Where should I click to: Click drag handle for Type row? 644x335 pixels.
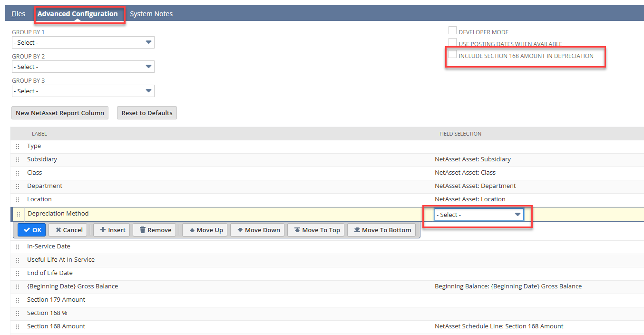click(x=18, y=147)
